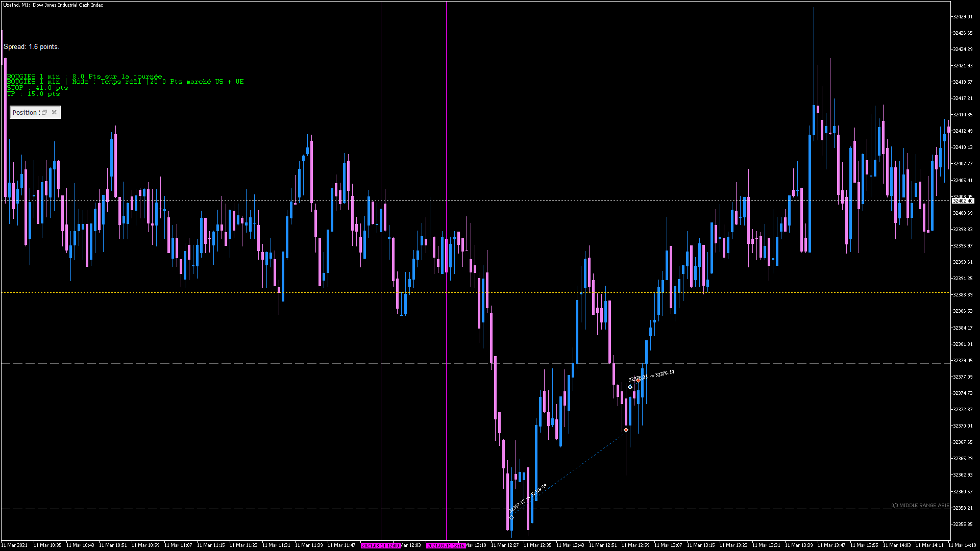Click the STOP 41.0 pts label
The width and height of the screenshot is (980, 551).
pyautogui.click(x=37, y=88)
